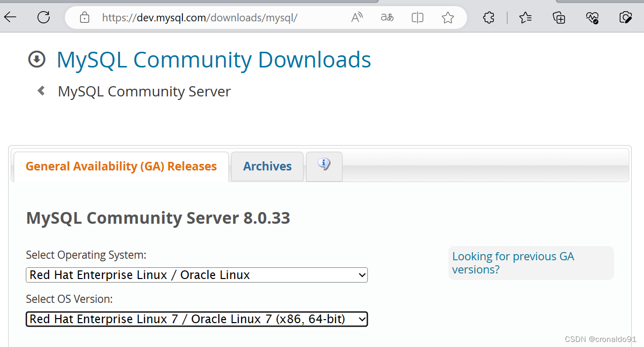Activate Read aloud for the page
The image size is (644, 347).
pos(357,17)
